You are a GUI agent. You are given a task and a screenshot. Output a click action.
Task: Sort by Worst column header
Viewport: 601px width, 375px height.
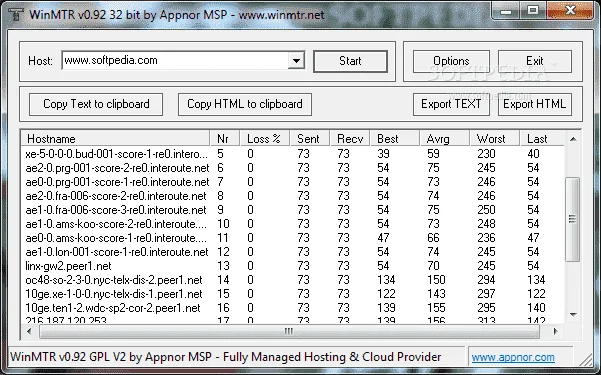[495, 138]
